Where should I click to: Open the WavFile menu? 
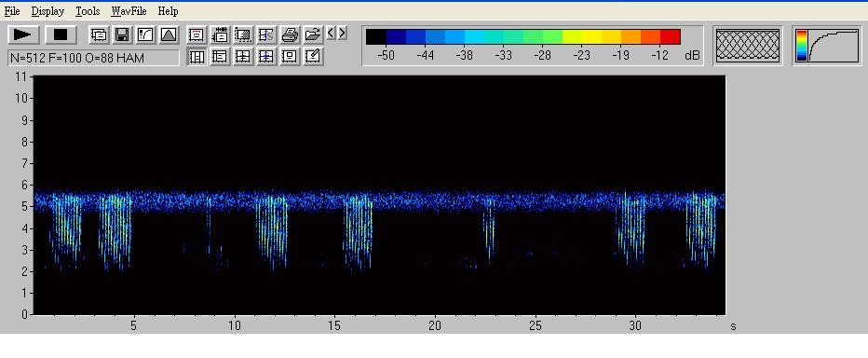(x=129, y=11)
